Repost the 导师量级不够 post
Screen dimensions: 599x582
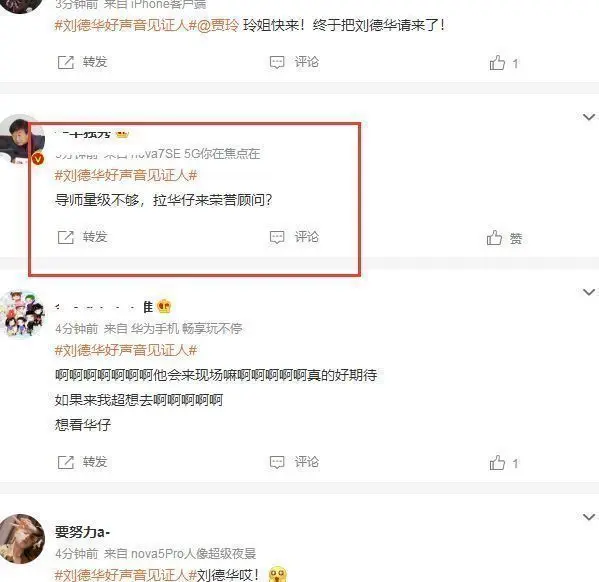pyautogui.click(x=82, y=237)
